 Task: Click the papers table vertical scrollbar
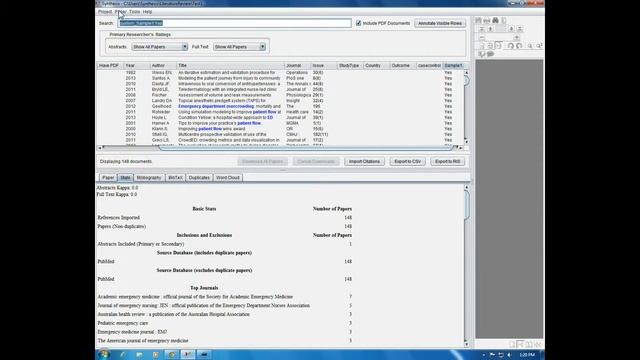pos(466,107)
